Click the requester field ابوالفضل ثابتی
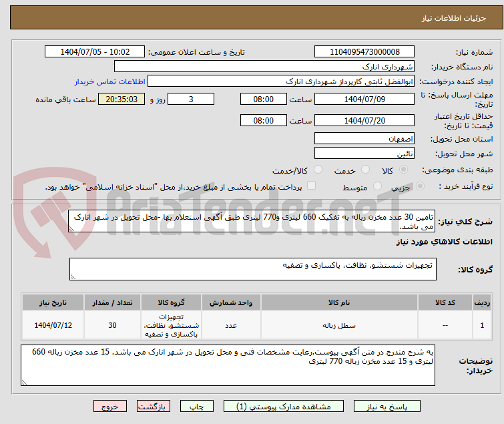This screenshot has width=504, height=424. [x=281, y=81]
